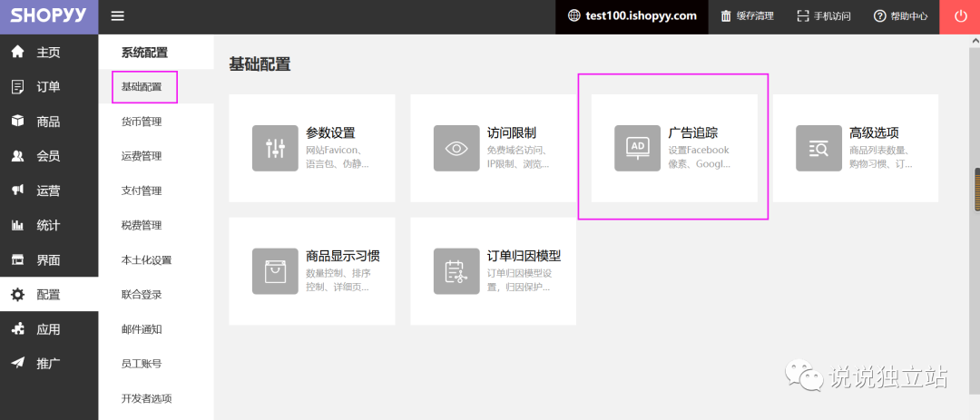The image size is (980, 420).
Task: Click the home icon beside 主页
Action: click(x=18, y=51)
